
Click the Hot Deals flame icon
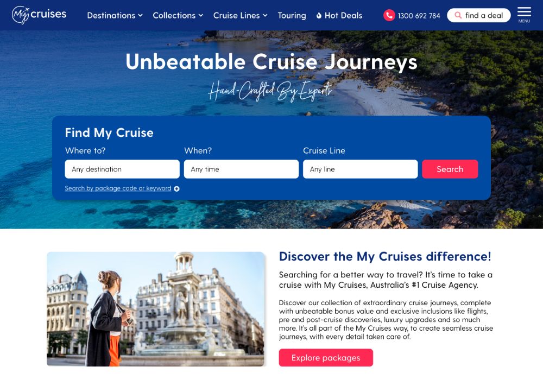[319, 15]
